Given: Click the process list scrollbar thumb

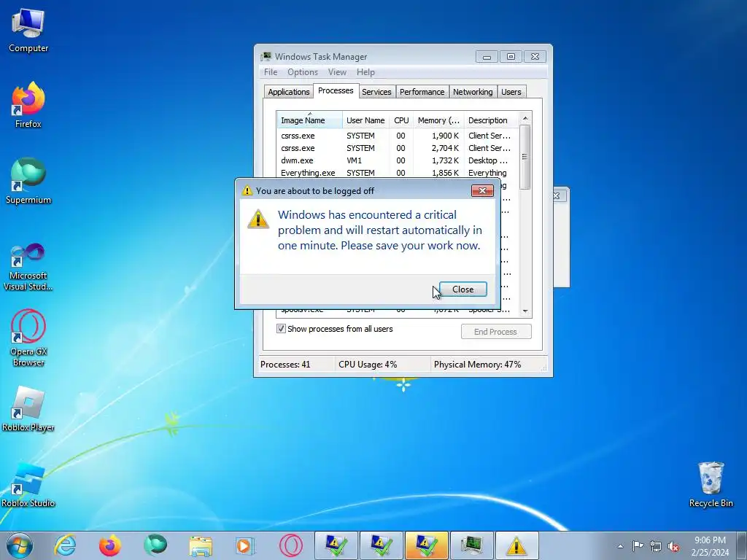Looking at the screenshot, I should [x=525, y=157].
